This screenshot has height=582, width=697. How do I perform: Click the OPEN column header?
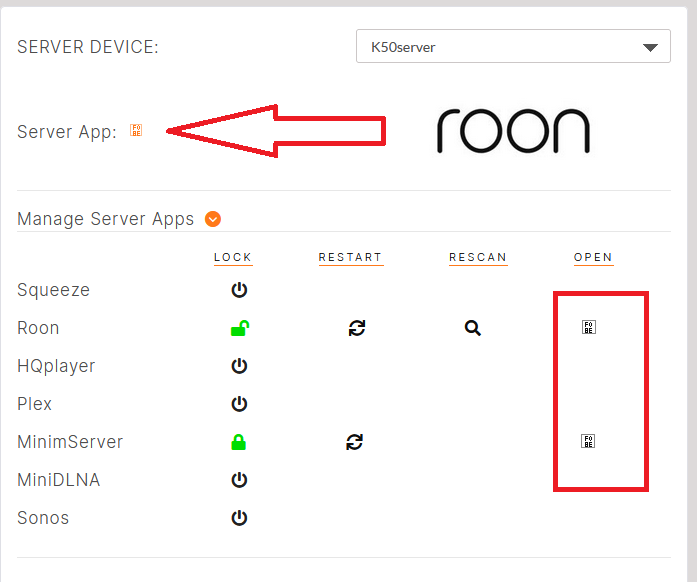coord(593,257)
